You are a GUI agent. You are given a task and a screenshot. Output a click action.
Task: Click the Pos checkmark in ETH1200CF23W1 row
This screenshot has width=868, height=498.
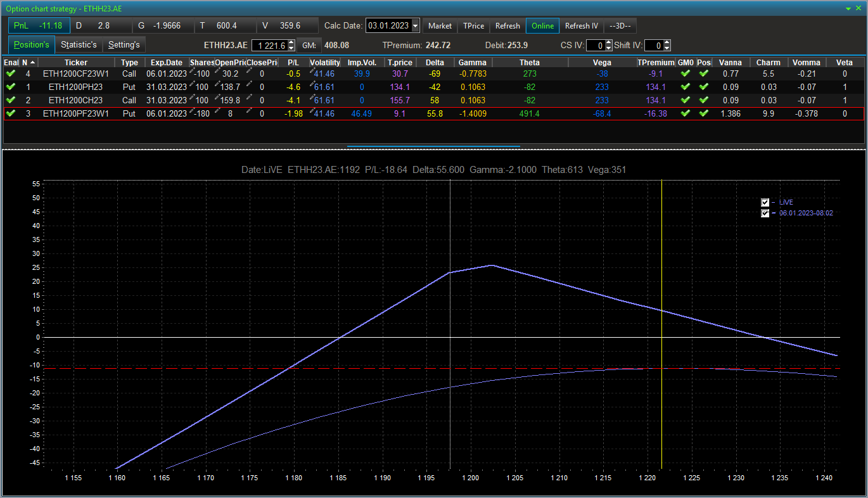point(704,73)
